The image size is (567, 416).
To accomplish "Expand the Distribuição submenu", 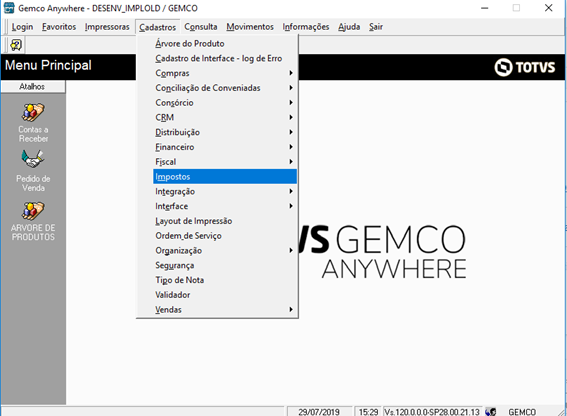I will pyautogui.click(x=225, y=132).
